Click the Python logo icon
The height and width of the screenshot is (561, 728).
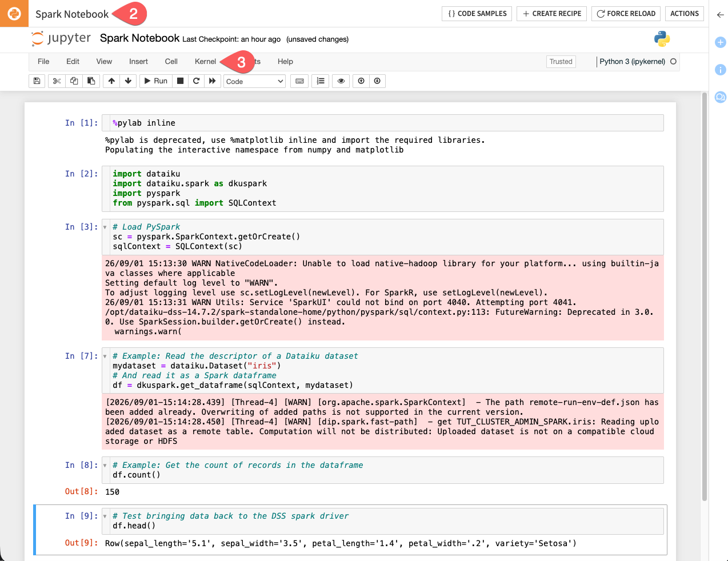(662, 39)
